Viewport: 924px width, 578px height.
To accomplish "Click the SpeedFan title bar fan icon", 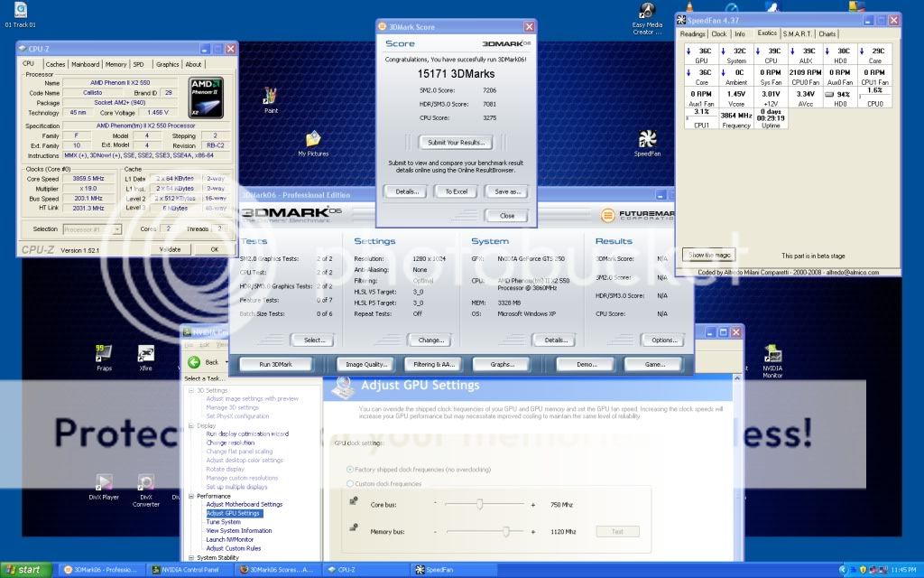I will [681, 20].
